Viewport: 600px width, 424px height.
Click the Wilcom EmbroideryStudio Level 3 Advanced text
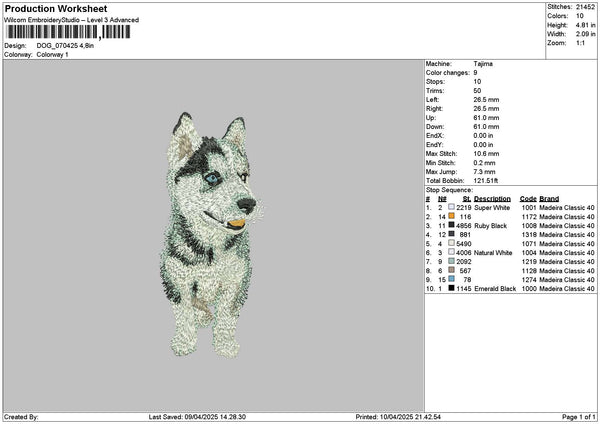coord(72,20)
